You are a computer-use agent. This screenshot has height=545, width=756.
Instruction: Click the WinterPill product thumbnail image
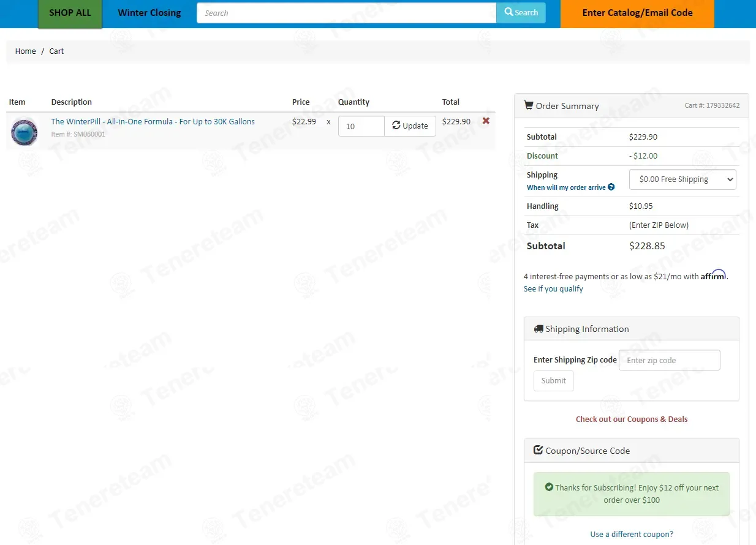(x=25, y=131)
